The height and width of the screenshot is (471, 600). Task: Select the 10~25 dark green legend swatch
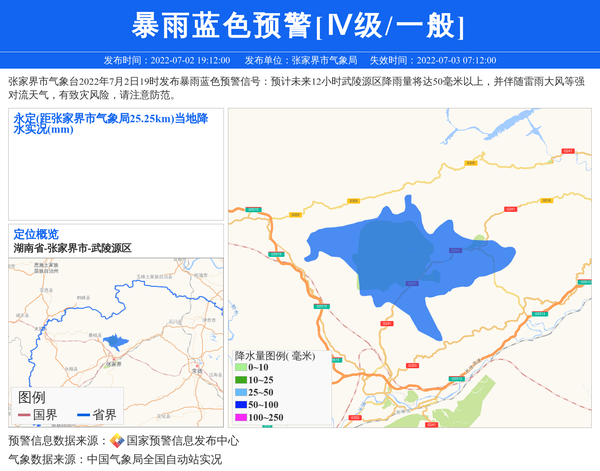point(240,380)
